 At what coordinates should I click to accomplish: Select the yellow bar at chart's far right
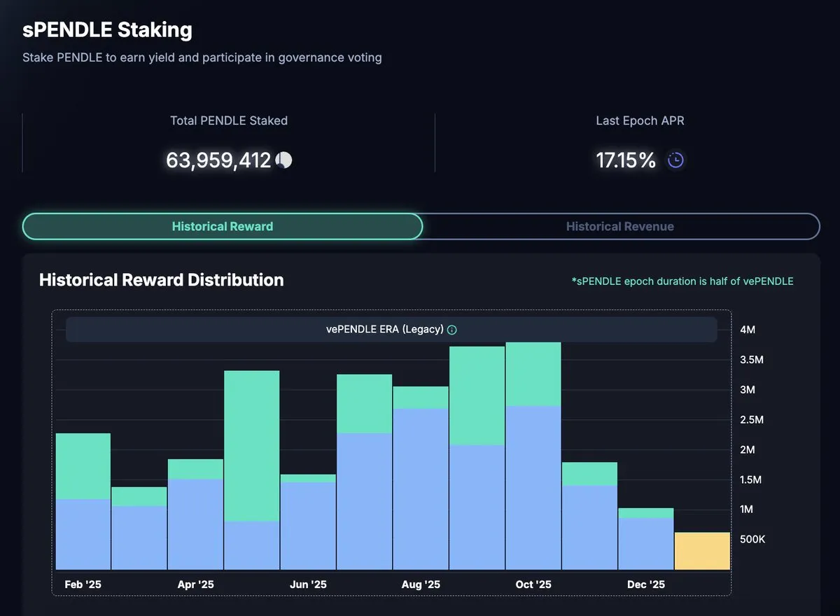click(x=702, y=551)
